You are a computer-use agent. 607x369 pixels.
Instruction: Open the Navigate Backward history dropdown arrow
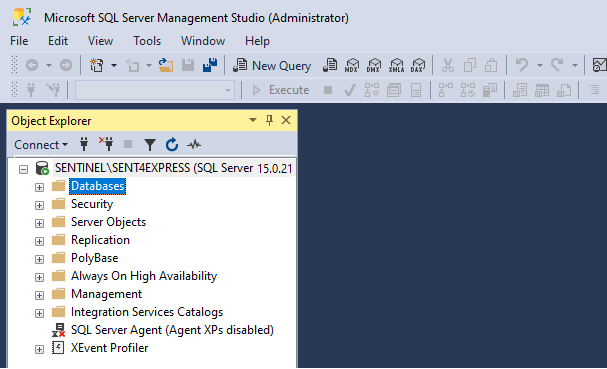(49, 65)
